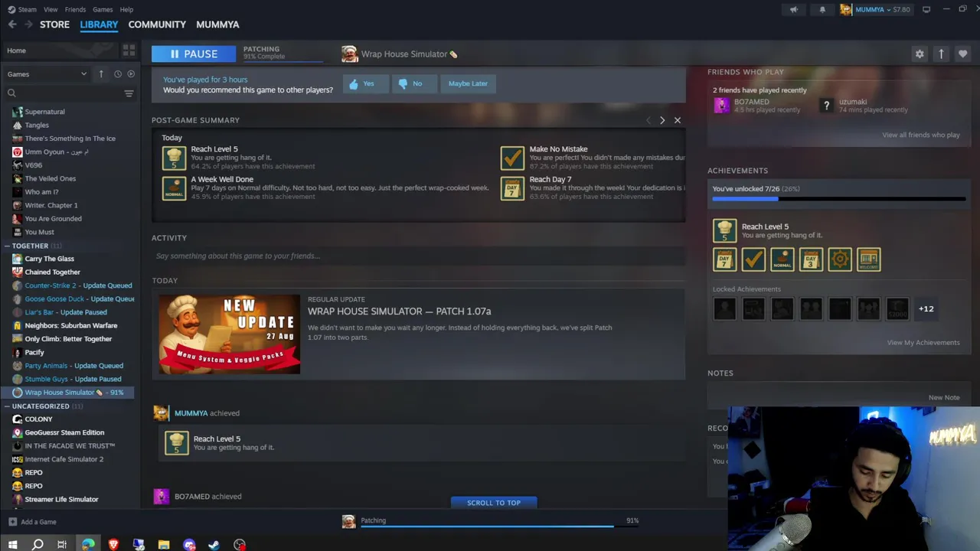Show the +12 more locked achievements
Screen dimensions: 980x551
pos(926,308)
